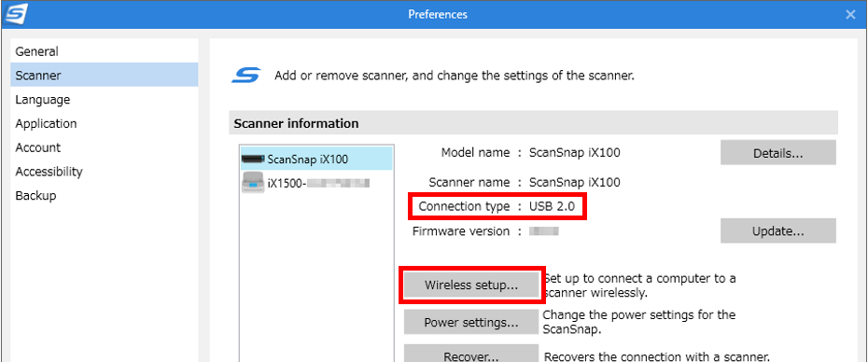Go to the Account tab

point(105,147)
